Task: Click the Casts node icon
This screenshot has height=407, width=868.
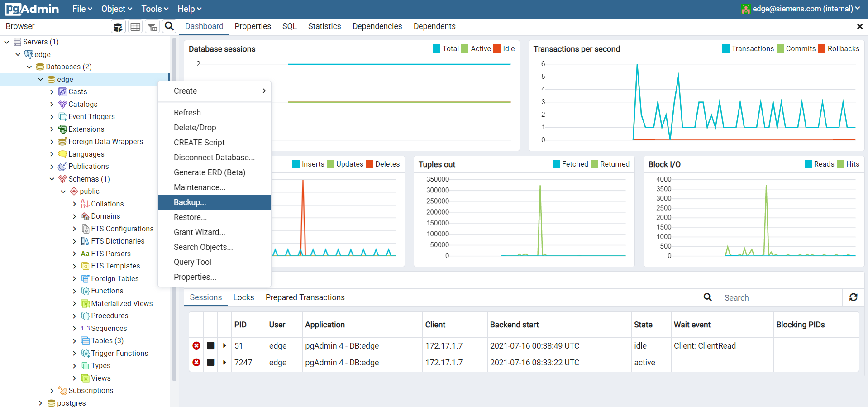Action: (x=63, y=92)
